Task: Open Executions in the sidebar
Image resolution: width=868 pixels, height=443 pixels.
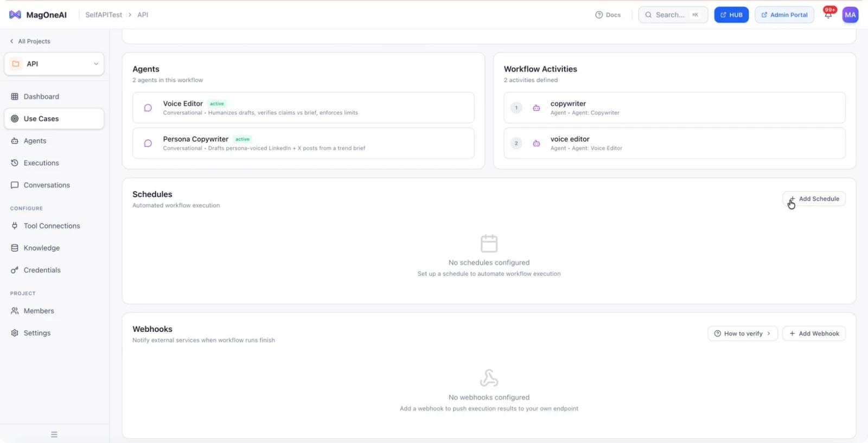Action: [54, 163]
